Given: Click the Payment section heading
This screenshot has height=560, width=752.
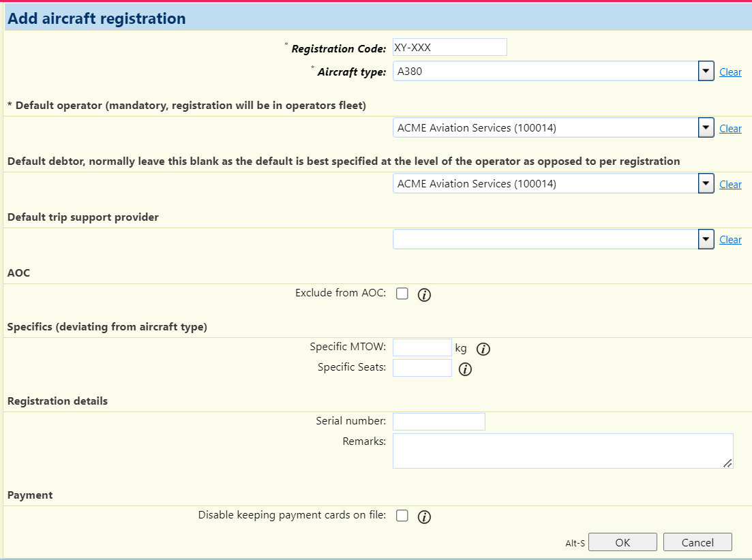Looking at the screenshot, I should click(x=30, y=495).
